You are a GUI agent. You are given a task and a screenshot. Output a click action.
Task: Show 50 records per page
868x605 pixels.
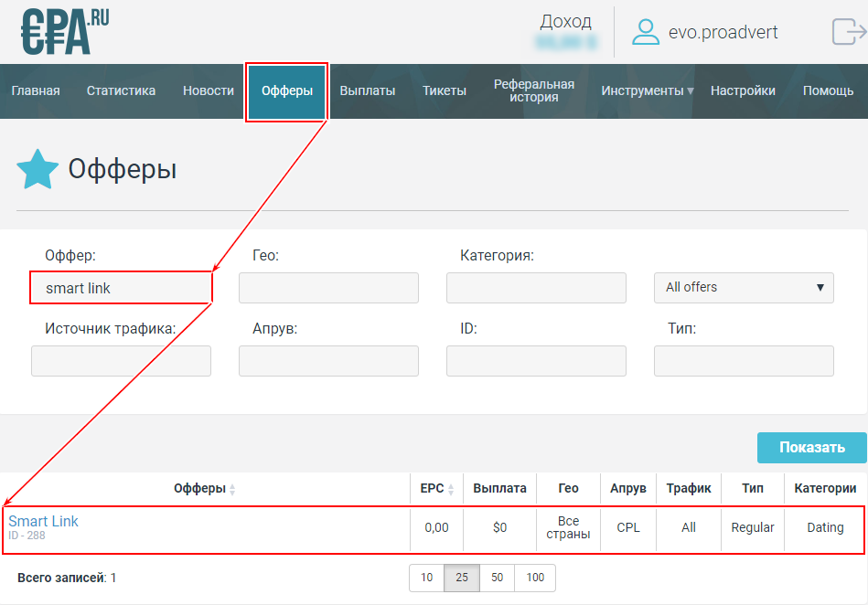pos(497,578)
